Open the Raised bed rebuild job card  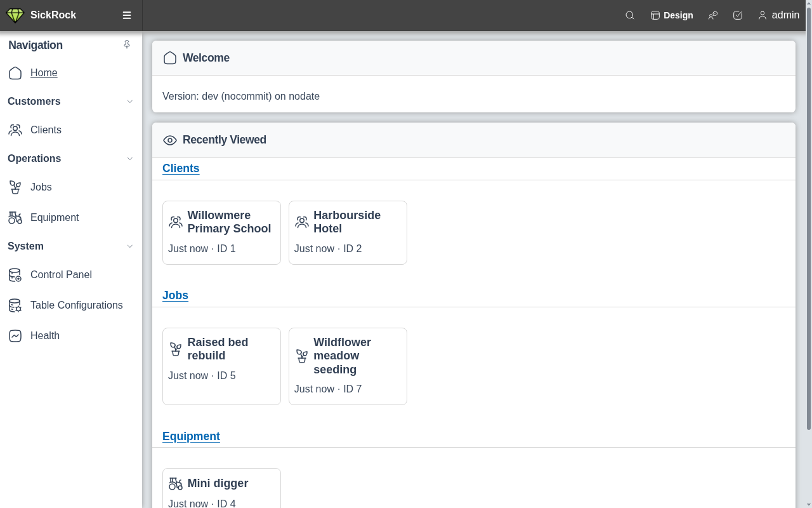pyautogui.click(x=221, y=366)
